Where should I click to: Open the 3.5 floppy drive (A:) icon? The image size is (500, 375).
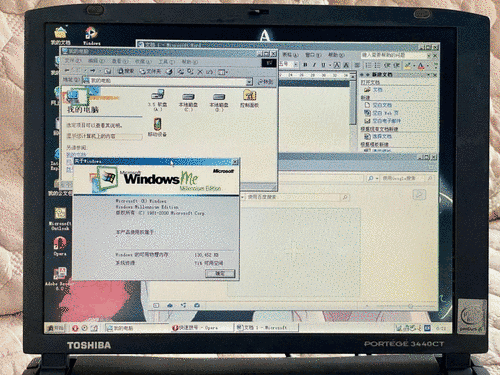click(157, 99)
